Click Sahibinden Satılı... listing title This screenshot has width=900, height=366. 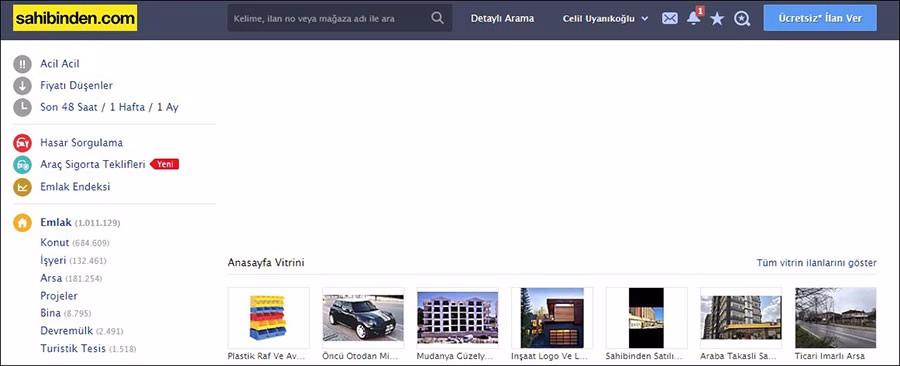[644, 356]
